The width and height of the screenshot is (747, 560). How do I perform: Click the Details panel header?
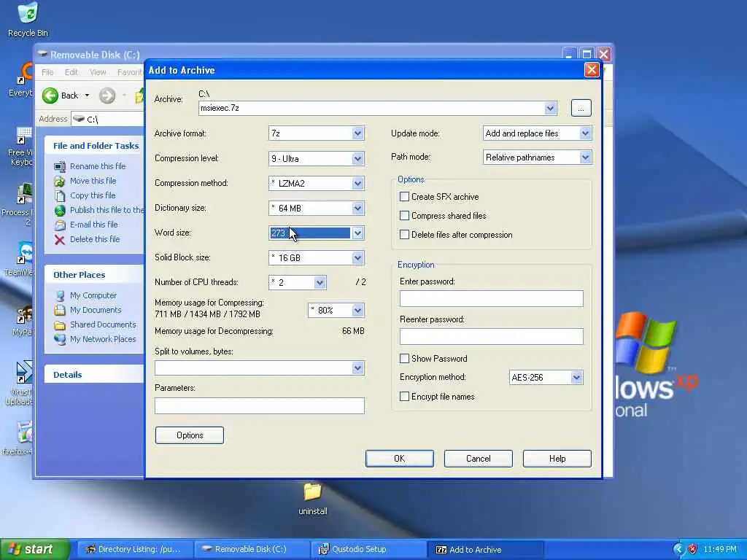tap(94, 374)
